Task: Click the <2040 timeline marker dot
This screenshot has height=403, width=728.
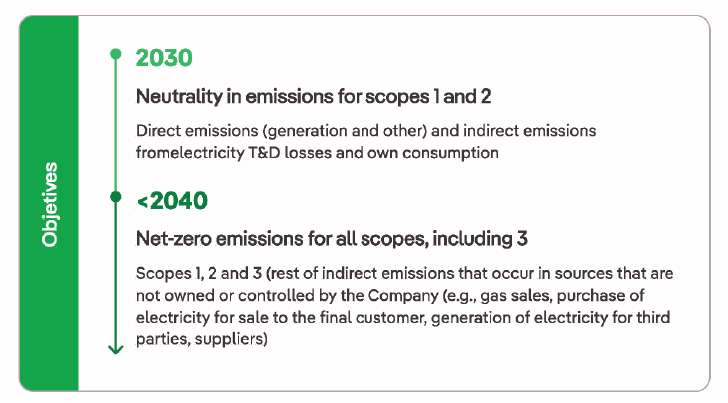Action: point(116,197)
